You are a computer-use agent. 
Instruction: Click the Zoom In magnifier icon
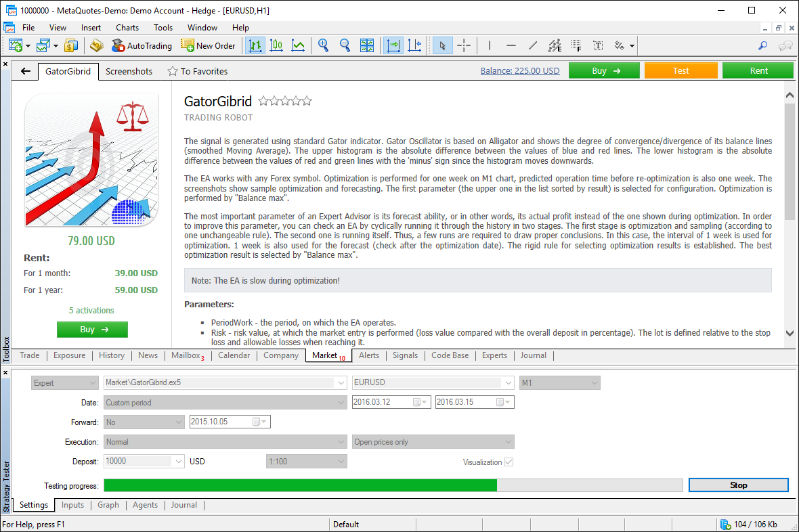[323, 45]
